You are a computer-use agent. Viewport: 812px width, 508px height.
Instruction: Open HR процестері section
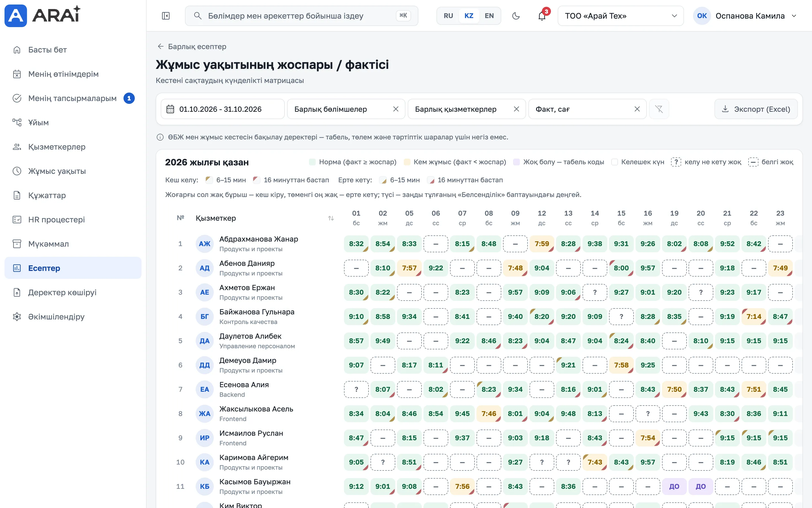(73, 219)
